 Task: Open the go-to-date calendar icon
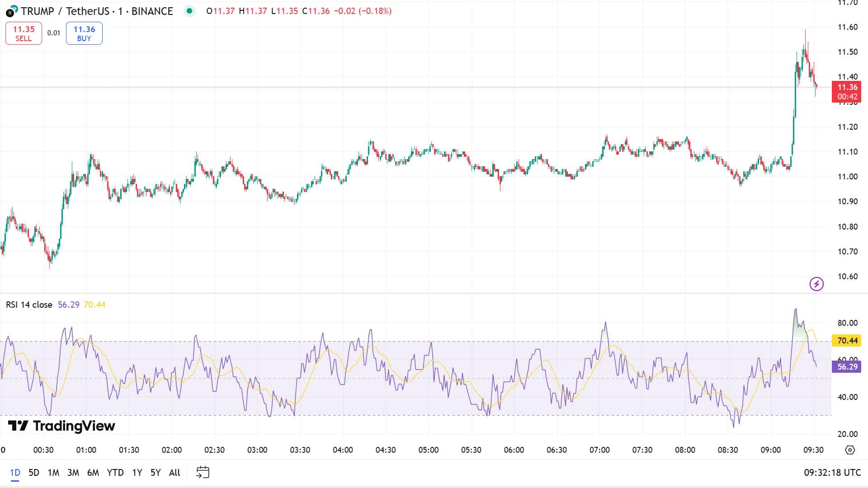pyautogui.click(x=203, y=473)
